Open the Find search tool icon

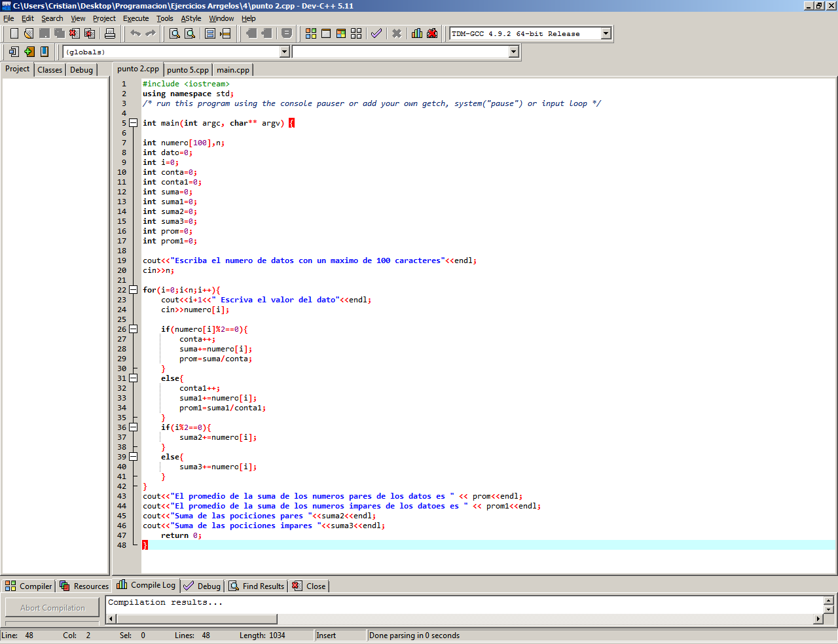[175, 33]
